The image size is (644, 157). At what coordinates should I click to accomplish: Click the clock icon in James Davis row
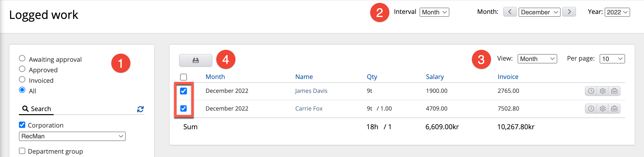591,91
